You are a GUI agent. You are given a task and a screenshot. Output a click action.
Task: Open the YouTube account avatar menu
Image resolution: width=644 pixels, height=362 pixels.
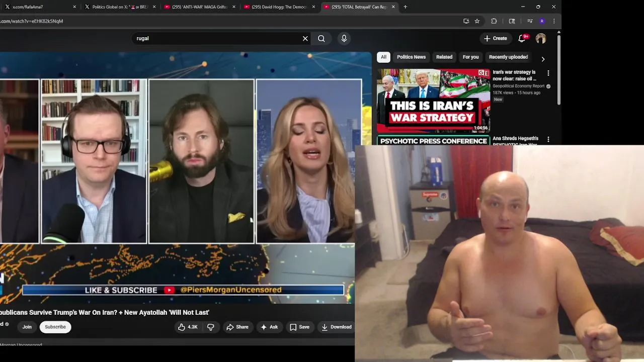click(541, 38)
